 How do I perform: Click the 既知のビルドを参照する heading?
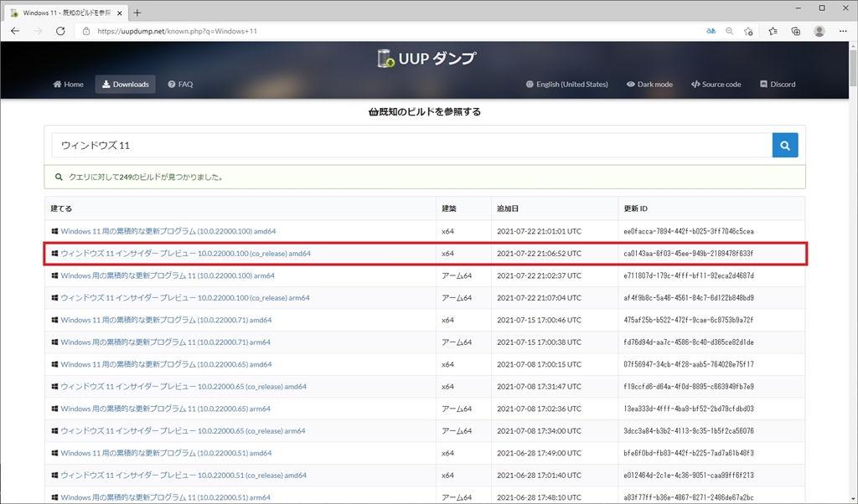[425, 111]
